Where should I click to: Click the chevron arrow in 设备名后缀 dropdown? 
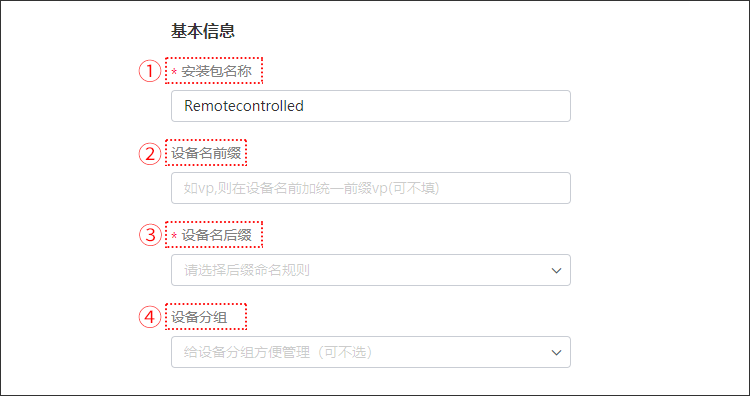556,271
